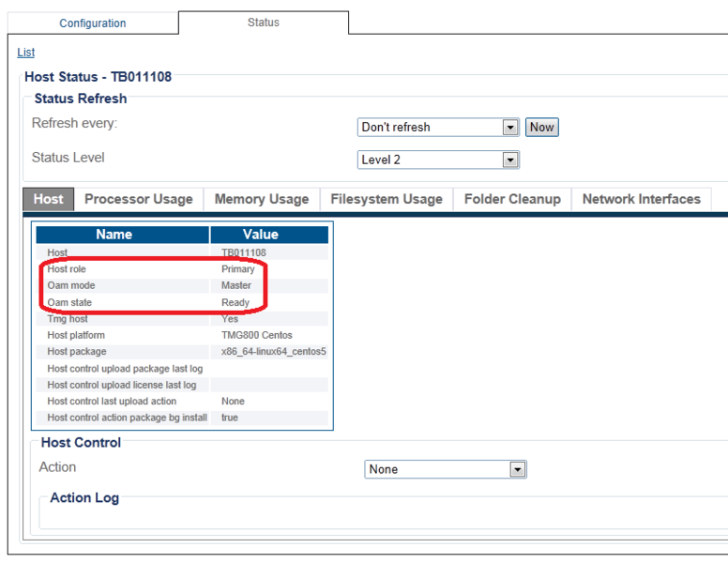This screenshot has height=563, width=728.
Task: Click the Primary value cell
Action: 237,269
